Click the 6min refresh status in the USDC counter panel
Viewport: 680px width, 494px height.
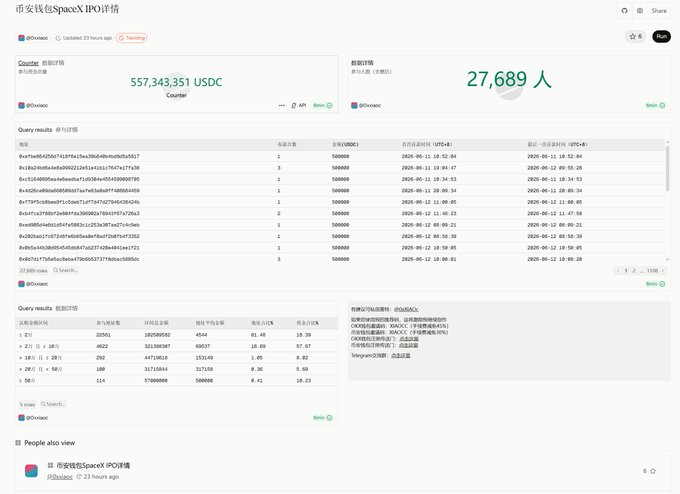(x=323, y=105)
